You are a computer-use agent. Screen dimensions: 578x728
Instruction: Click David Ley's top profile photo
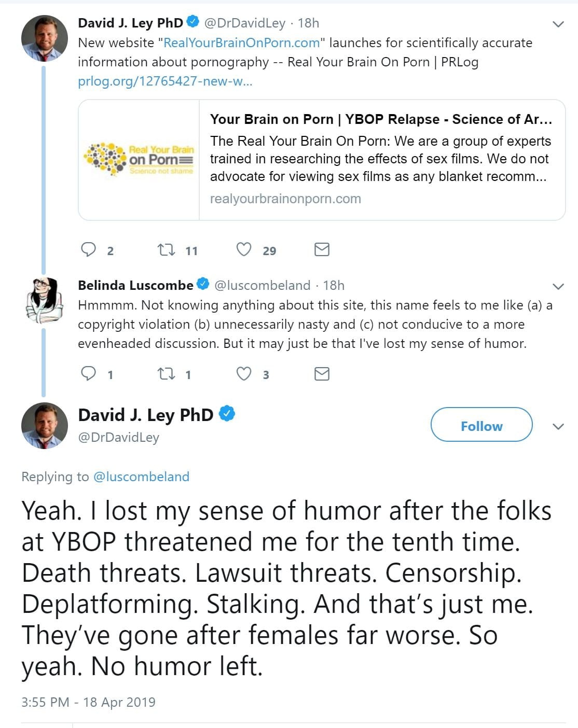pos(44,39)
